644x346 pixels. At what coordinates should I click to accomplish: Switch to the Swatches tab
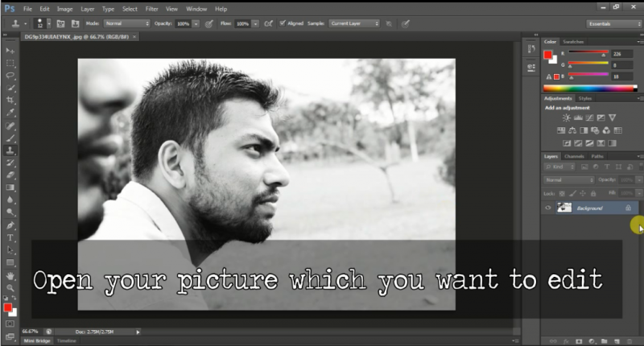[x=573, y=41]
